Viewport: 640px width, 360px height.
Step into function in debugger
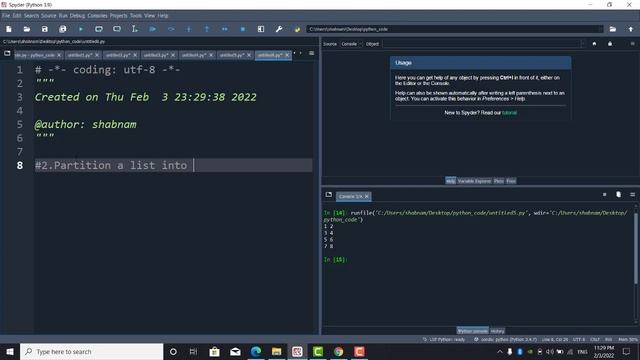[x=189, y=29]
